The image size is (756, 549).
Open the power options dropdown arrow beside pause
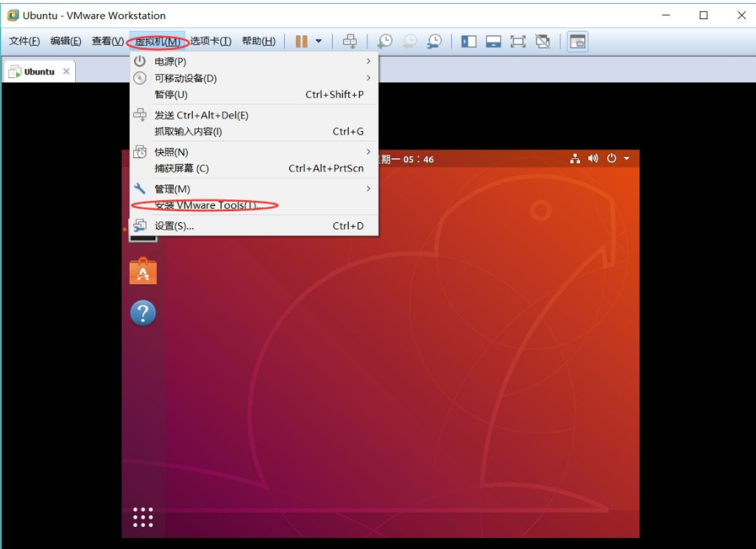pyautogui.click(x=319, y=41)
